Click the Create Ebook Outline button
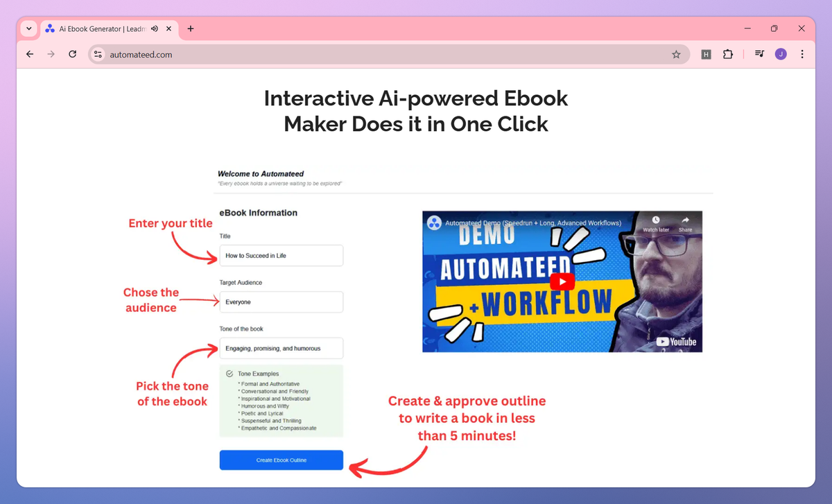The height and width of the screenshot is (504, 832). [281, 460]
